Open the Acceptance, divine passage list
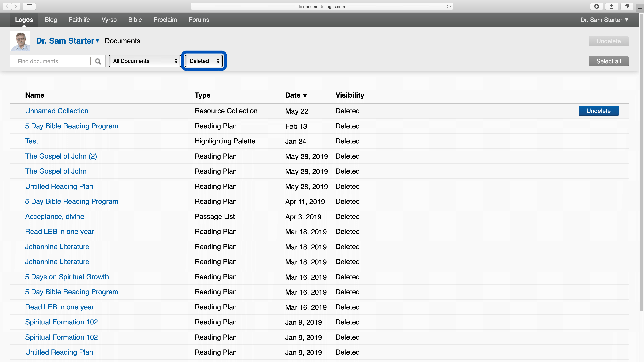 coord(55,217)
